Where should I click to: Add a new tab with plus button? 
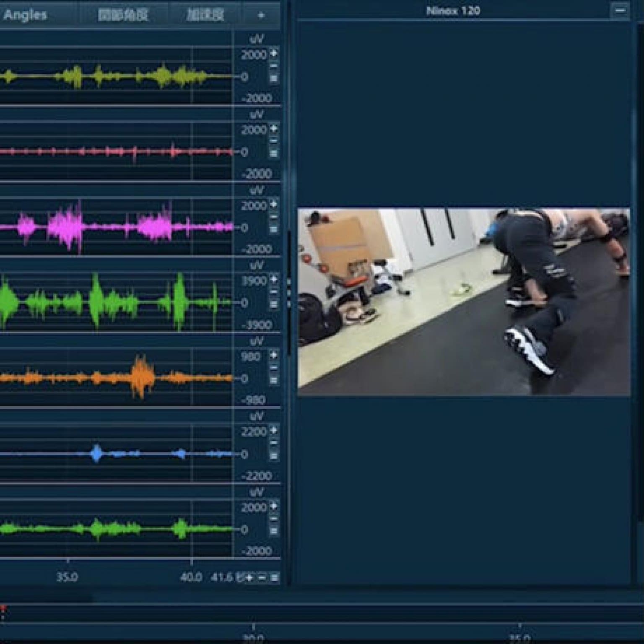click(x=261, y=16)
